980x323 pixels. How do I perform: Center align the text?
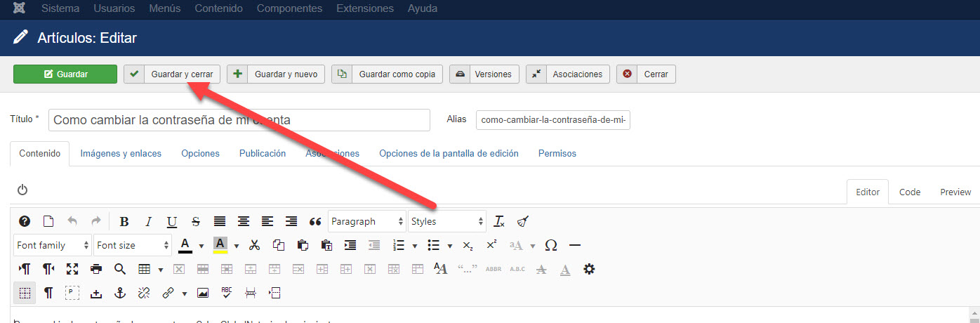tap(244, 221)
